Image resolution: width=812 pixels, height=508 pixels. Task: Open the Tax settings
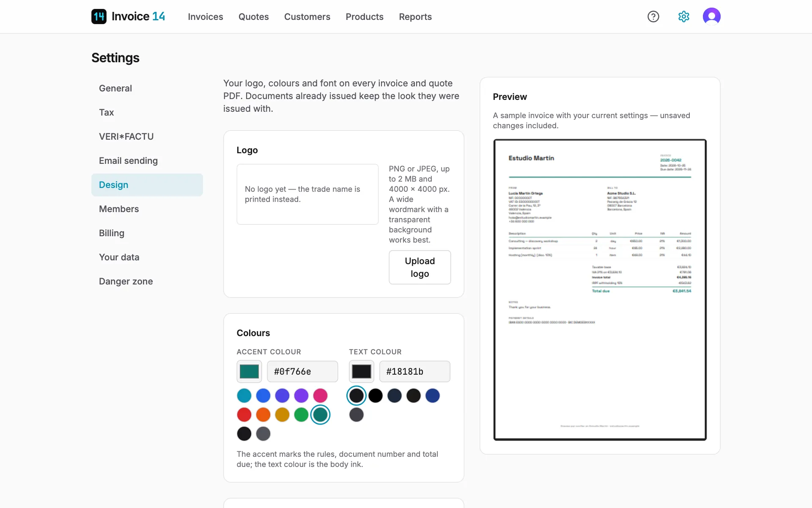tap(147, 113)
